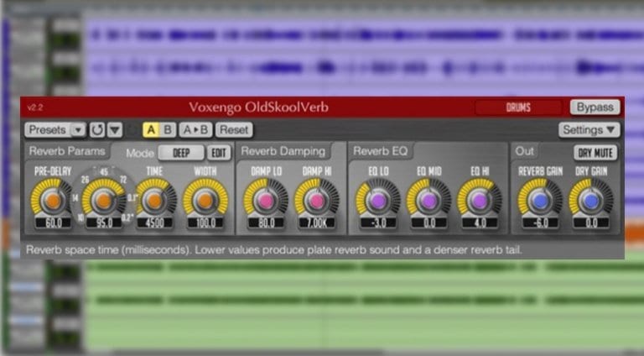Image resolution: width=644 pixels, height=356 pixels.
Task: Click the EQ MID value field 0.0
Action: [429, 222]
